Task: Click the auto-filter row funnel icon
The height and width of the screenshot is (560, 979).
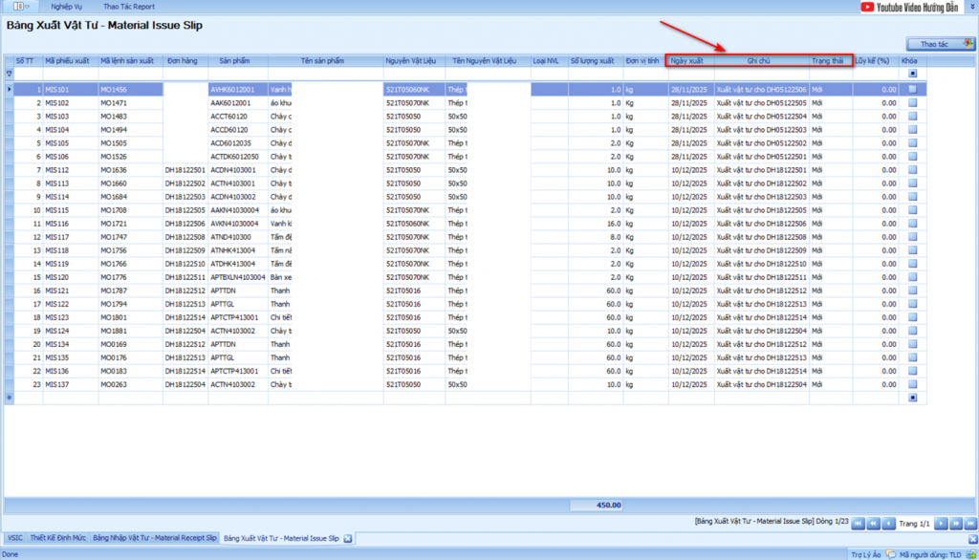Action: (x=10, y=73)
